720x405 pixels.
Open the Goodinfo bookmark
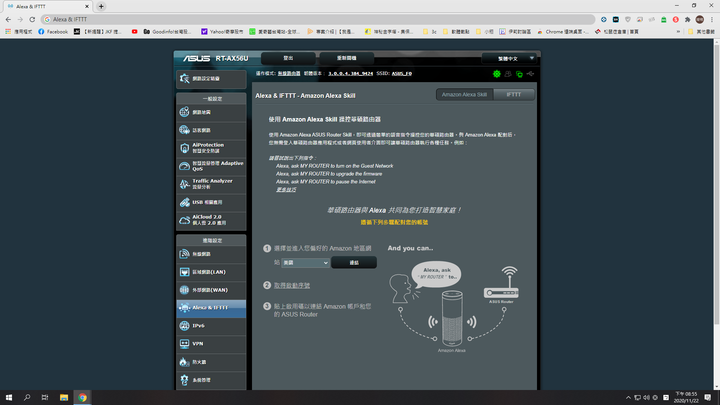pos(167,32)
